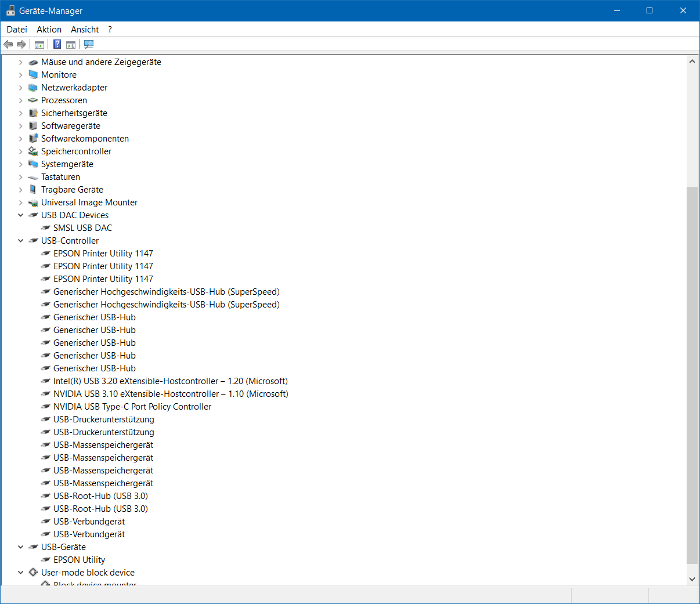Select Intel(R) USB 3.20 eXtensible-Hostcontroller entry
700x604 pixels.
click(171, 381)
